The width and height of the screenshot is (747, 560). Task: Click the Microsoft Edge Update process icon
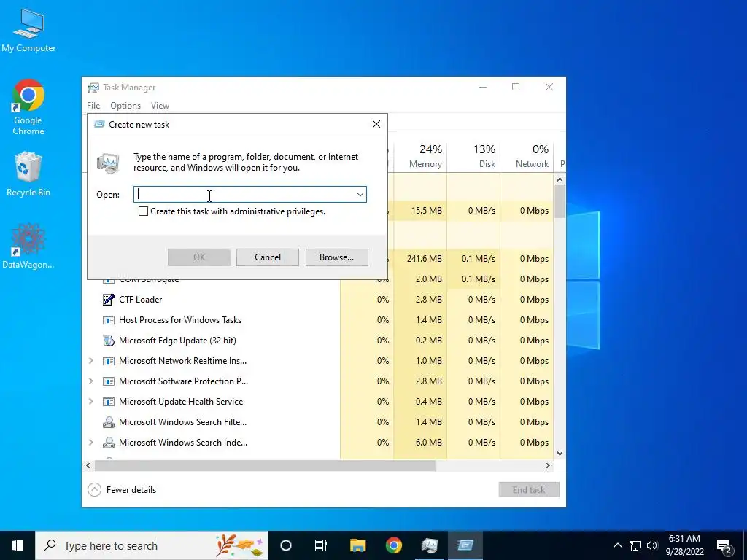109,341
